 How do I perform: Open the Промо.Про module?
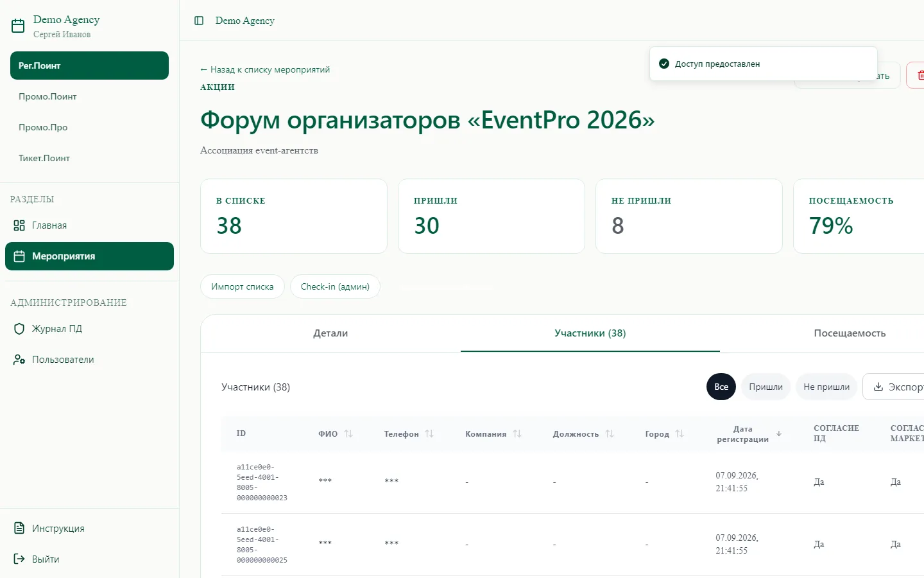click(x=89, y=127)
